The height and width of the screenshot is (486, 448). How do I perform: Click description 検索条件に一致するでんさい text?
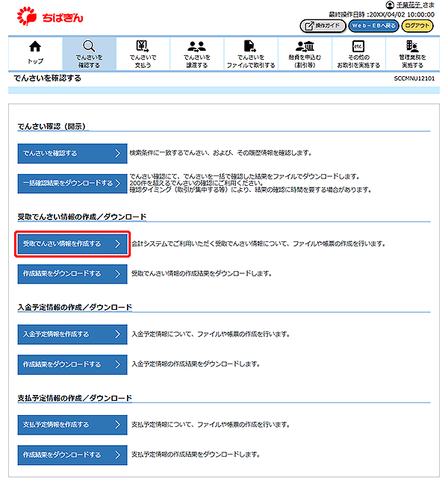click(221, 153)
